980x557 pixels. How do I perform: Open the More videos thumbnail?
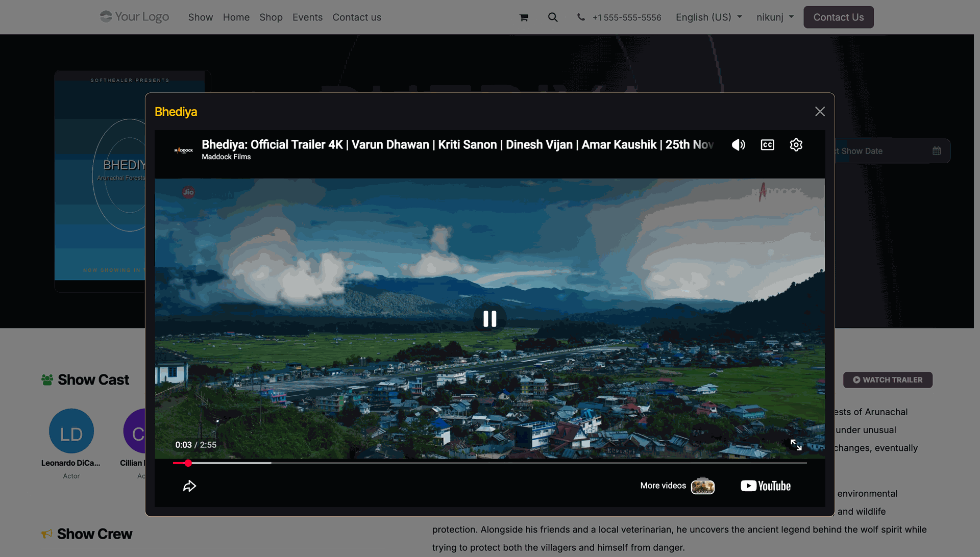point(703,486)
